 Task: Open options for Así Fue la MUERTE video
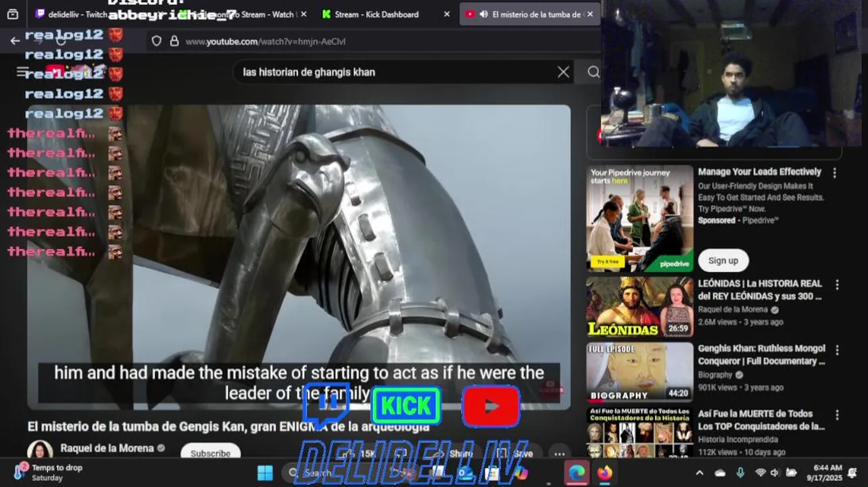pos(837,415)
